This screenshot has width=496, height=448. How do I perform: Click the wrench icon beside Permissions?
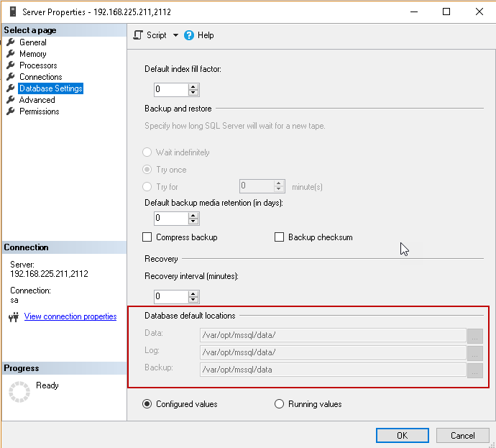click(11, 111)
